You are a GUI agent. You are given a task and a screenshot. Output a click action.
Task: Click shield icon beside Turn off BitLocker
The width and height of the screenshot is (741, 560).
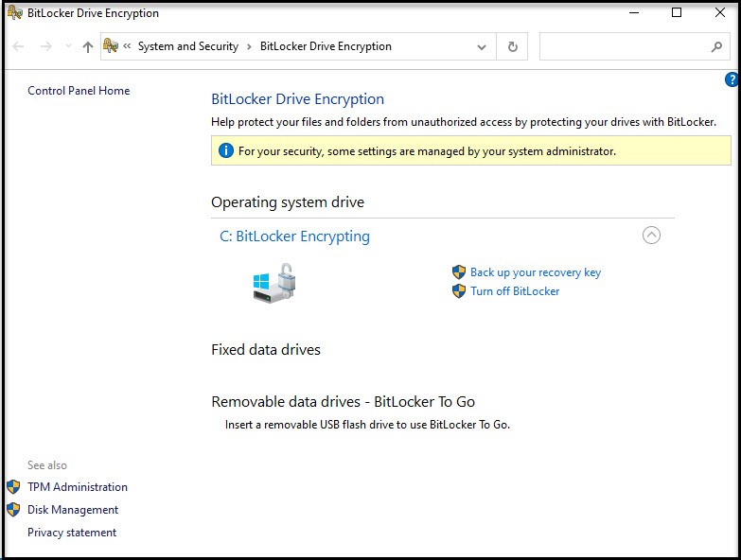pos(458,290)
